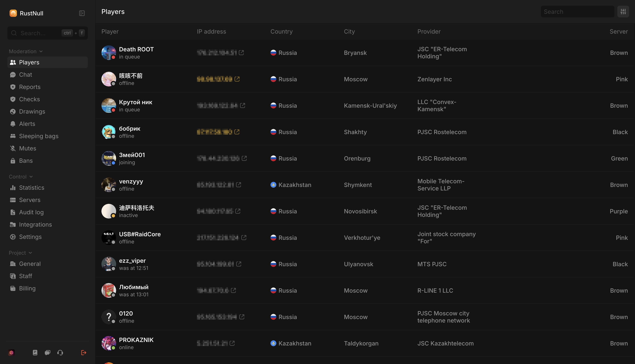
Task: Collapse the Control section
Action: (31, 176)
